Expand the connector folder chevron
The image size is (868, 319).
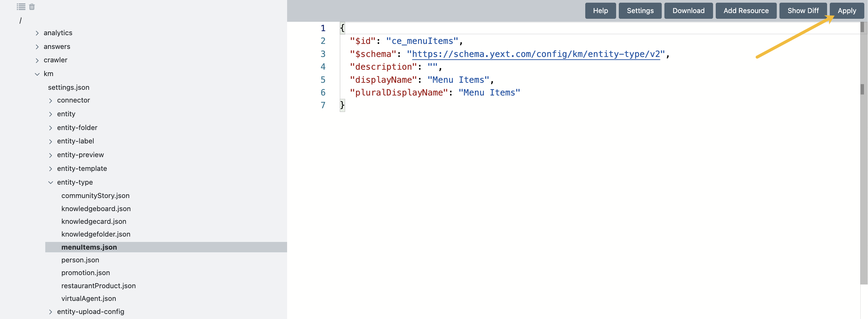tap(51, 101)
